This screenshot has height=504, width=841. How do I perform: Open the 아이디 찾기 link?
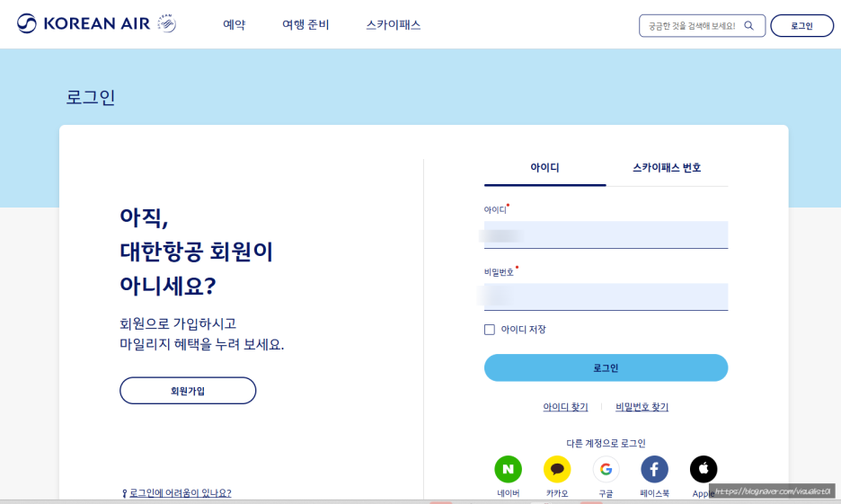click(565, 407)
